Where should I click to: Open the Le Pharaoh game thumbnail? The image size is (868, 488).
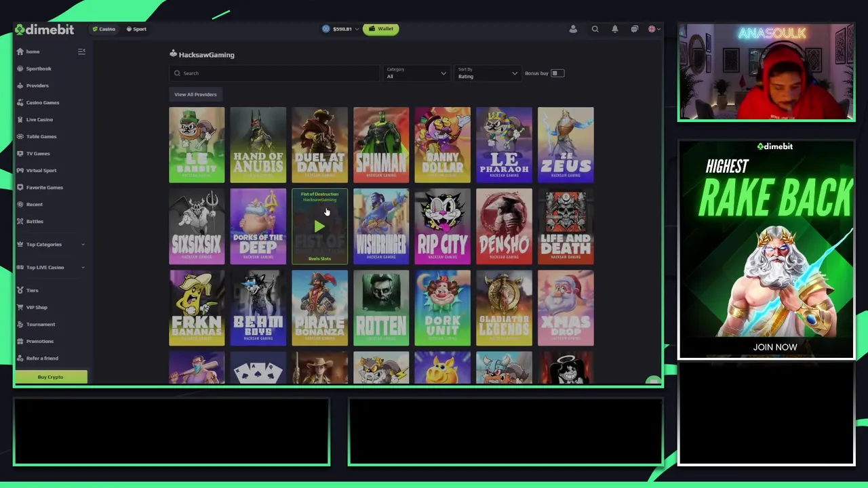[x=504, y=145]
